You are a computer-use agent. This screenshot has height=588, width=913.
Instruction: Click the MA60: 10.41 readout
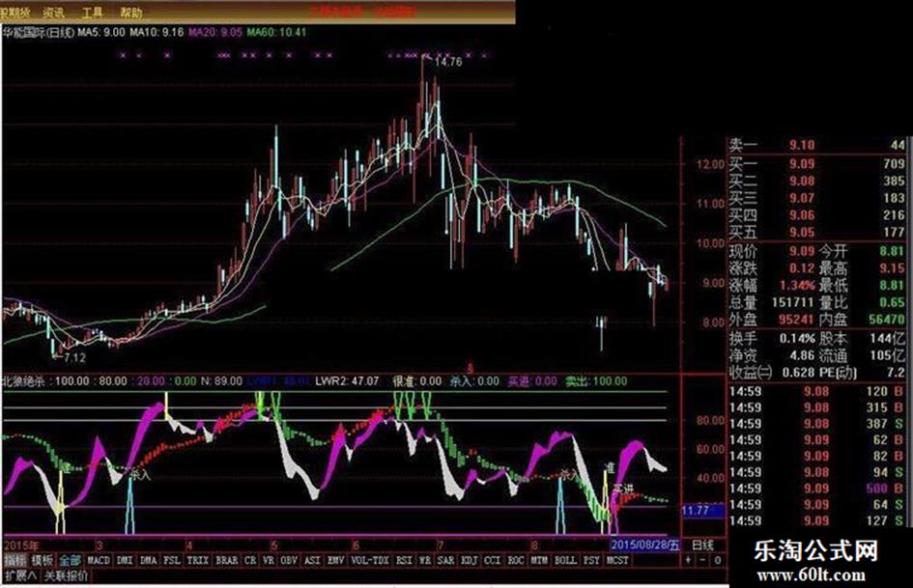coord(276,32)
